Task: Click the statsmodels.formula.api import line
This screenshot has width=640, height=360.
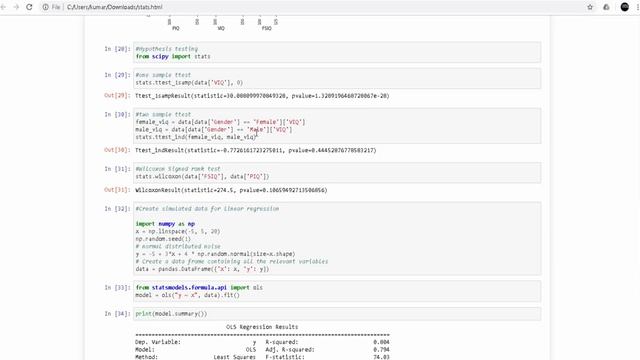Action: tap(199, 287)
